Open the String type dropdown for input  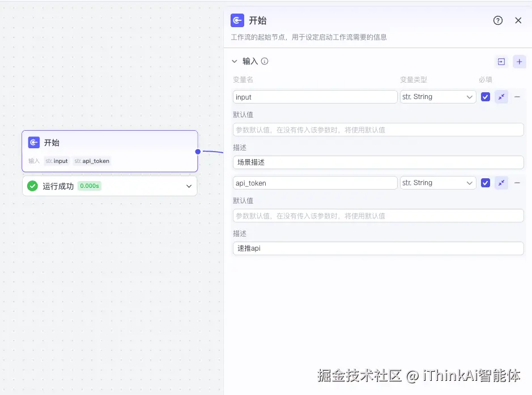437,97
